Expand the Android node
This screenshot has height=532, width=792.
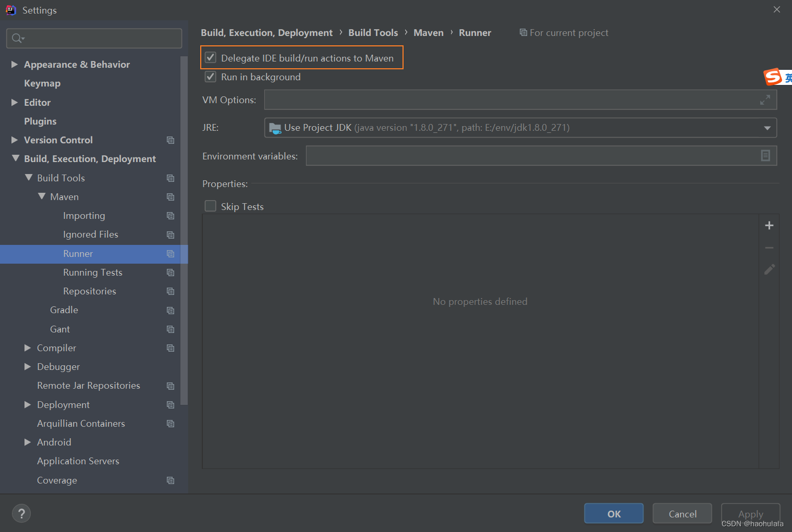[x=28, y=442]
